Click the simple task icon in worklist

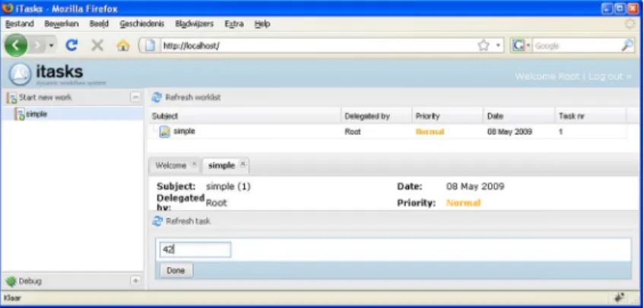pos(165,132)
